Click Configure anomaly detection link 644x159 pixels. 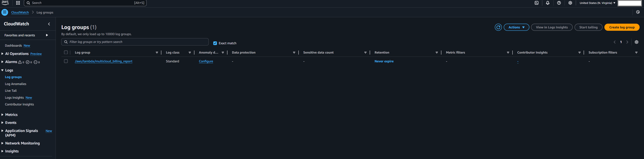[x=206, y=61]
